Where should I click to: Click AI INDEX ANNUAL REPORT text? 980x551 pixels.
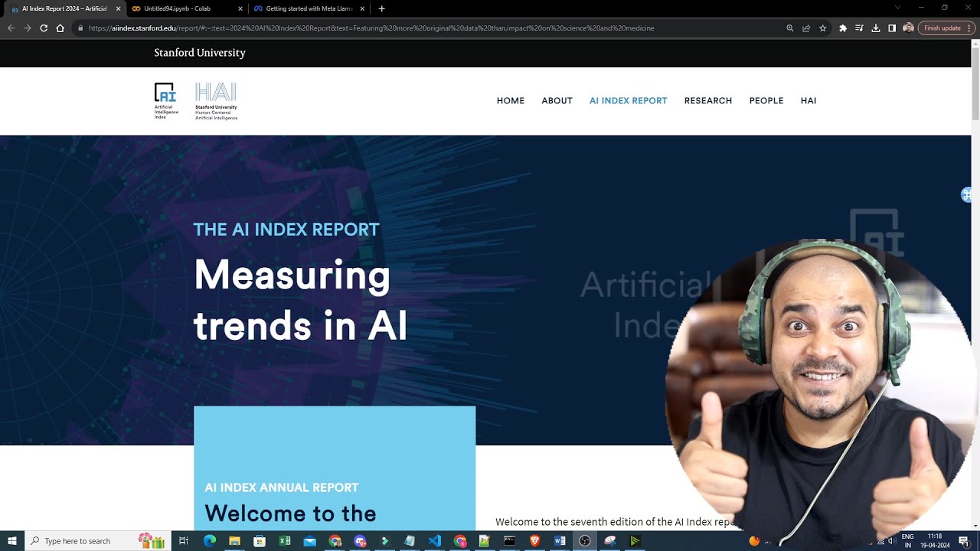[281, 487]
